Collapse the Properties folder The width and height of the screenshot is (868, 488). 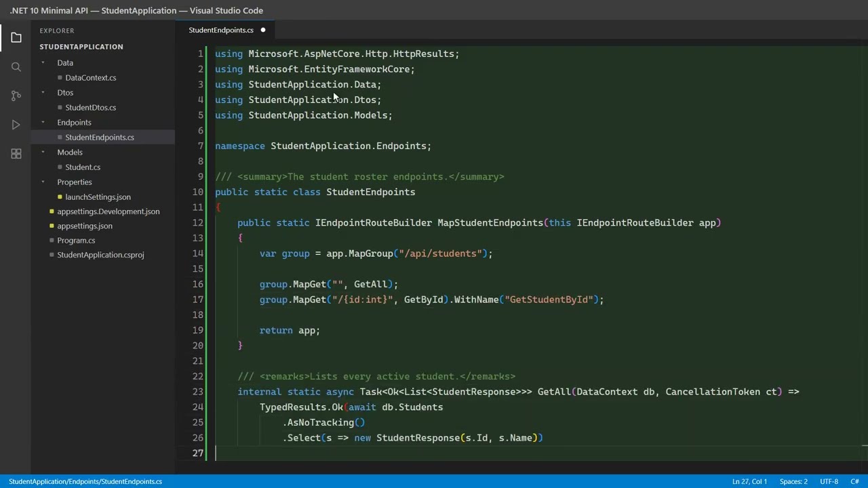[x=42, y=182]
